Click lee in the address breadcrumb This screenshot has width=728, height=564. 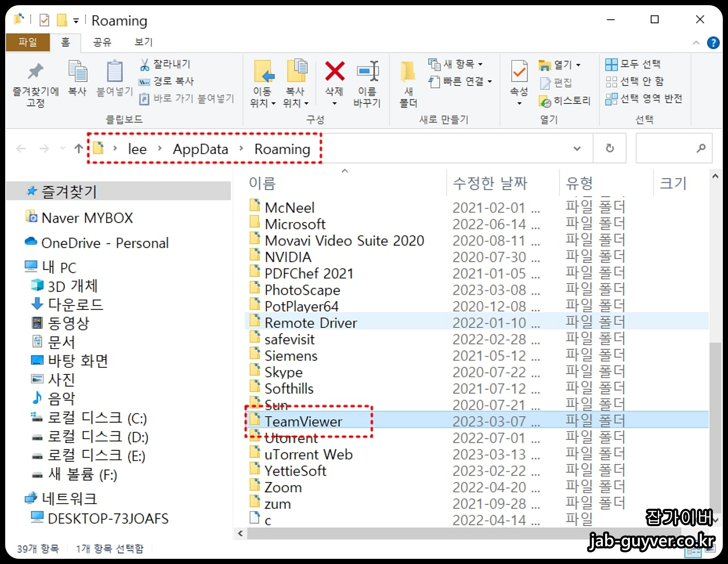tap(137, 149)
